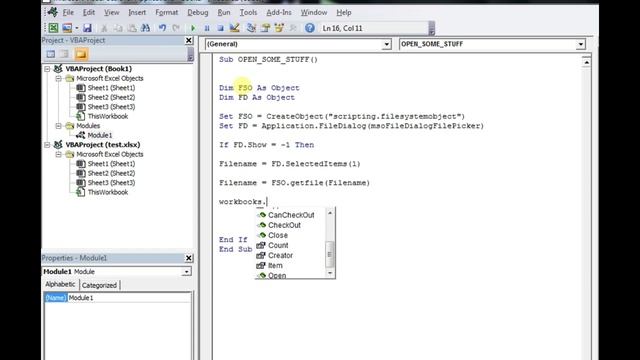The height and width of the screenshot is (360, 640).
Task: Collapse the VBAProject (test.xlsx) tree node
Action: pos(47,145)
